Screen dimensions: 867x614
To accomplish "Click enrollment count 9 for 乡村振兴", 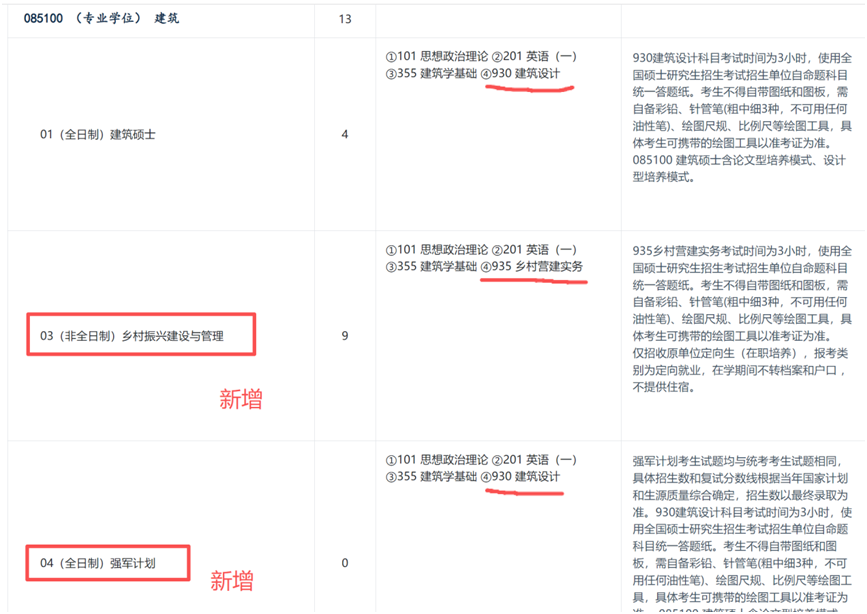I will pos(345,336).
